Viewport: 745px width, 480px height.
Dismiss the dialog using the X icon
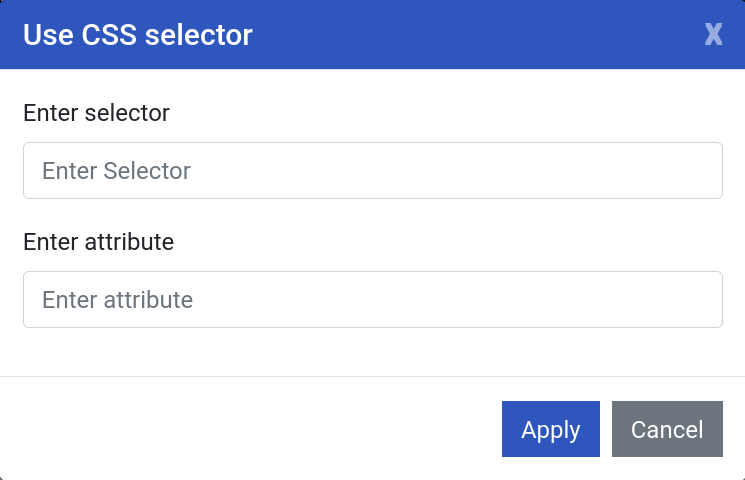pos(713,35)
